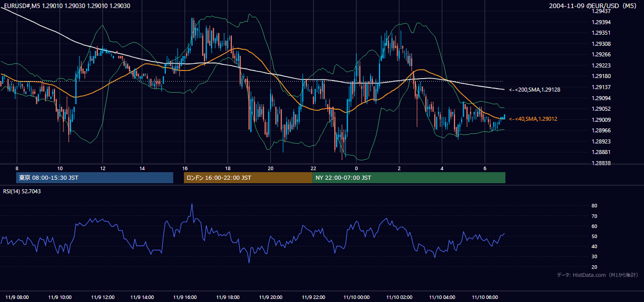The image size is (644, 302).
Task: Click price level 1.29266 on axis
Action: (x=601, y=54)
